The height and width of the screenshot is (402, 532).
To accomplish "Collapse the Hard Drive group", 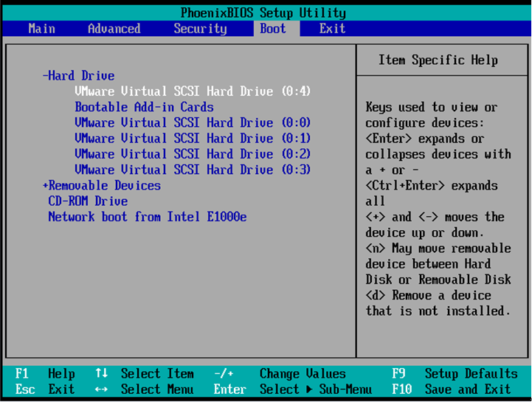I will 79,75.
